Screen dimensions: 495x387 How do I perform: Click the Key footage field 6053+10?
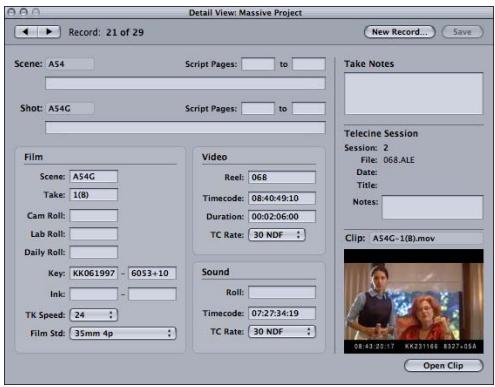[152, 273]
